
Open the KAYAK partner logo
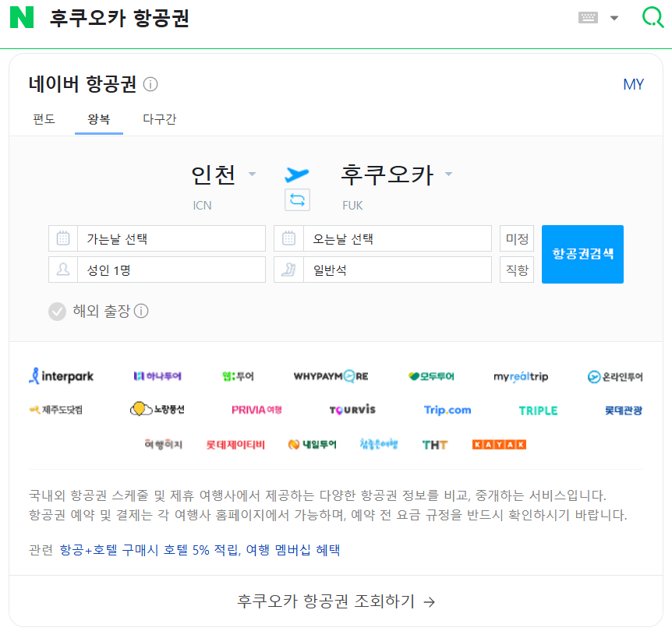point(499,445)
